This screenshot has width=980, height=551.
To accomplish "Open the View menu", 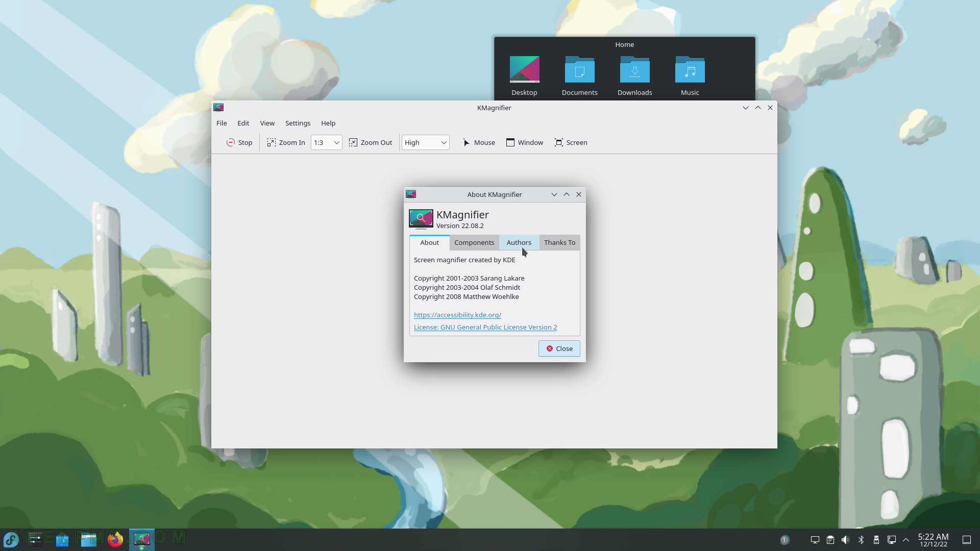I will coord(267,123).
